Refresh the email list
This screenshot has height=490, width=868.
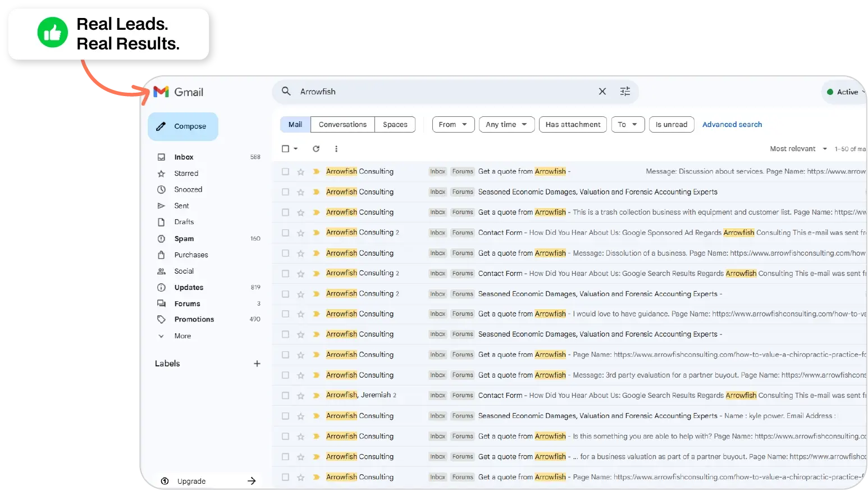(x=316, y=148)
